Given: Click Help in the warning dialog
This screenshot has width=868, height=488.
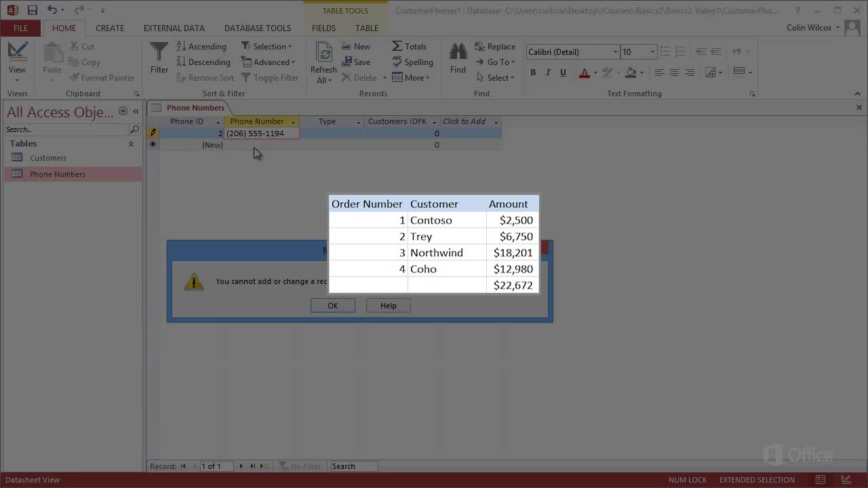Looking at the screenshot, I should (388, 306).
